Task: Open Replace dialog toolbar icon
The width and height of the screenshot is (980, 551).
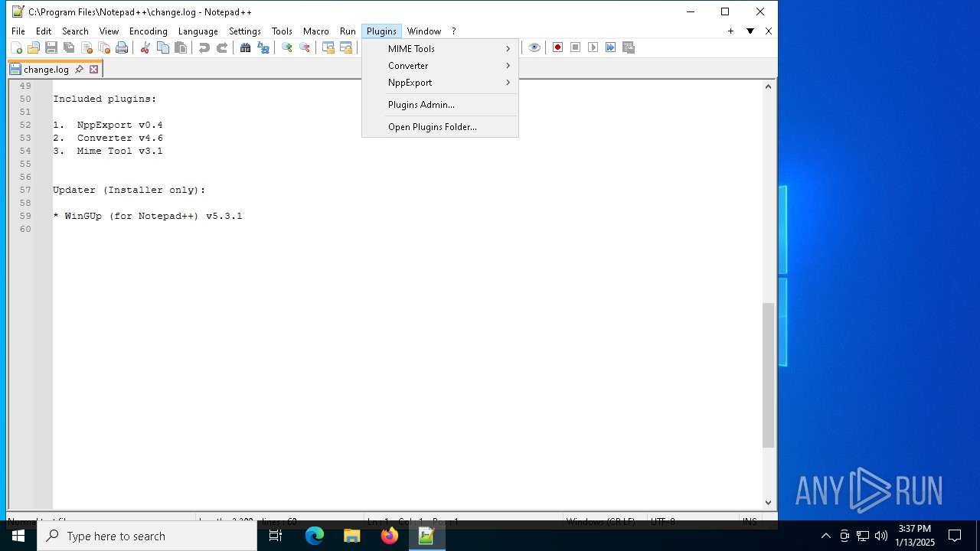Action: (263, 47)
